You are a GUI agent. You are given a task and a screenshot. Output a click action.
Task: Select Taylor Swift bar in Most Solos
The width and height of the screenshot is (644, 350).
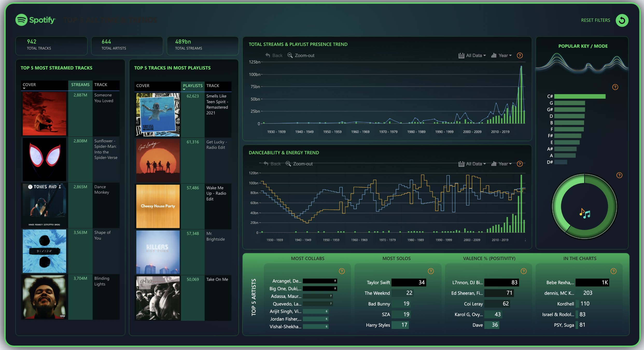coord(409,282)
